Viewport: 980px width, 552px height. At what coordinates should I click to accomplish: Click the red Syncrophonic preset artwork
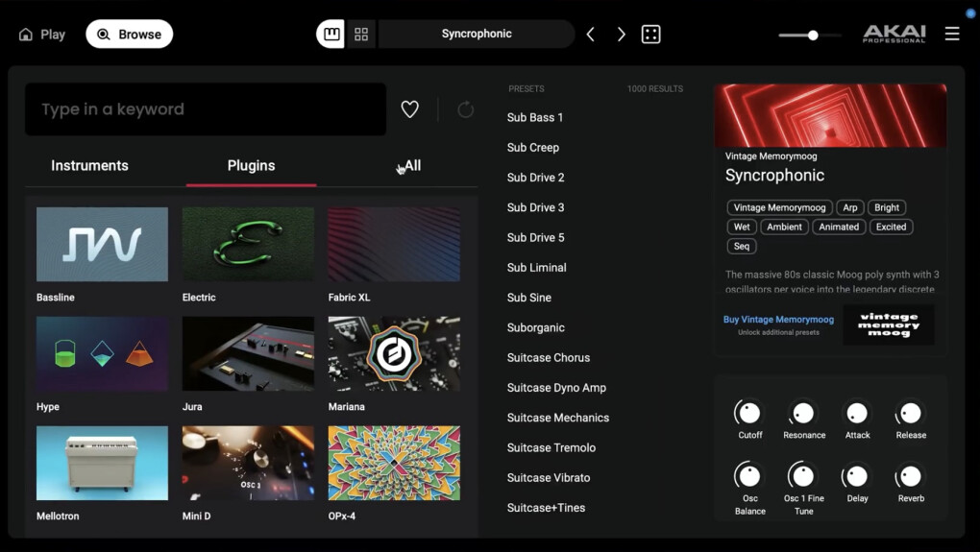[x=830, y=115]
